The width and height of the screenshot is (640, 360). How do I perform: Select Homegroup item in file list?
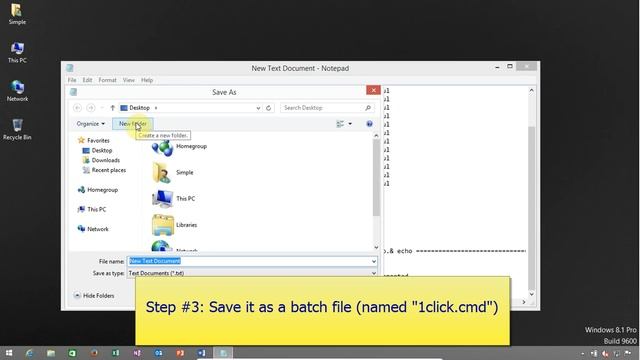point(180,147)
